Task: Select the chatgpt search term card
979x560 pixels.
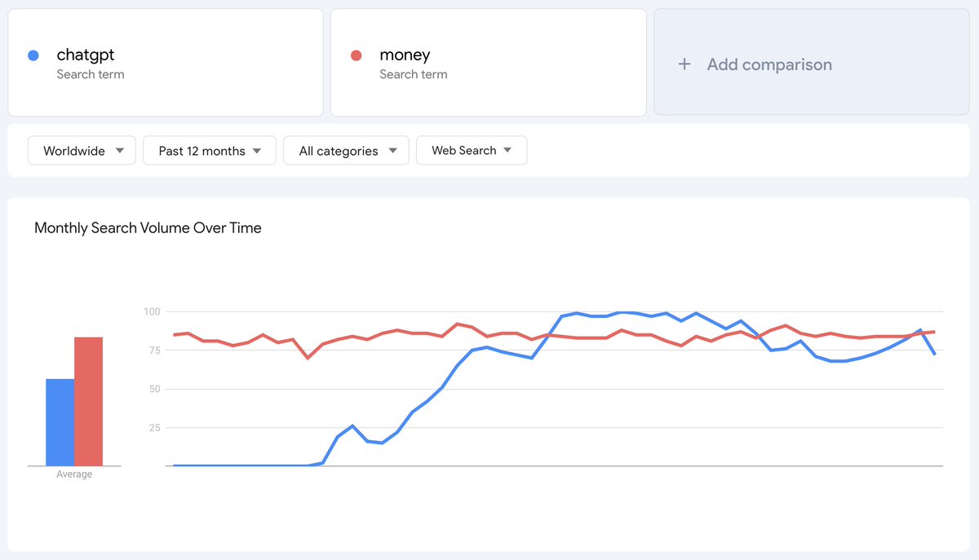Action: [166, 63]
